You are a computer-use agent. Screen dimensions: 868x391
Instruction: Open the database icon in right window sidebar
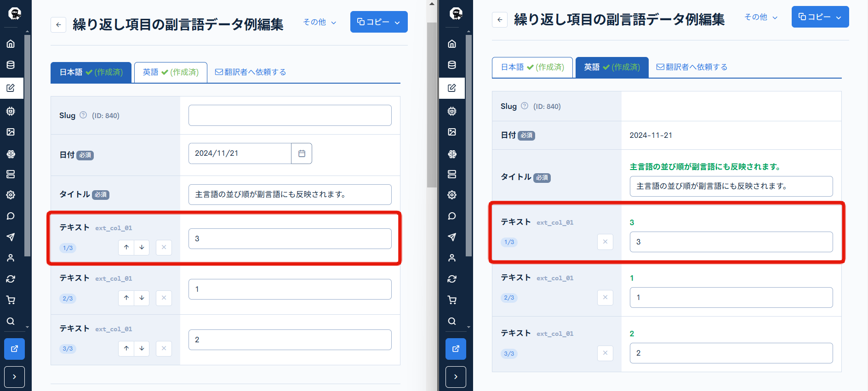point(452,65)
